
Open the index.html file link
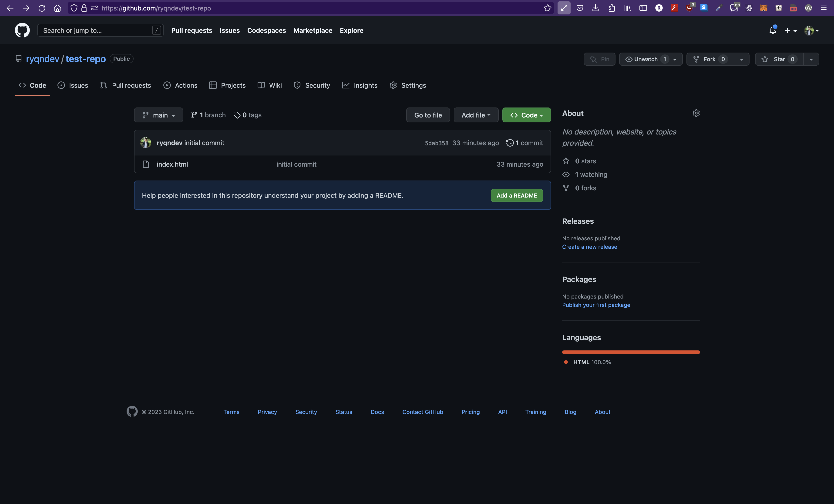pos(172,164)
